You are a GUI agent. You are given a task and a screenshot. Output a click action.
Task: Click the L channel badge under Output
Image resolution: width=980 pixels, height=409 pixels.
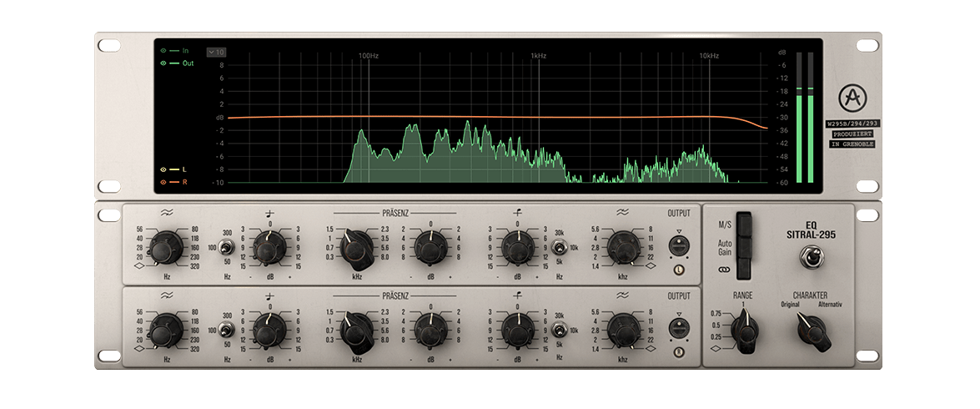click(x=679, y=270)
